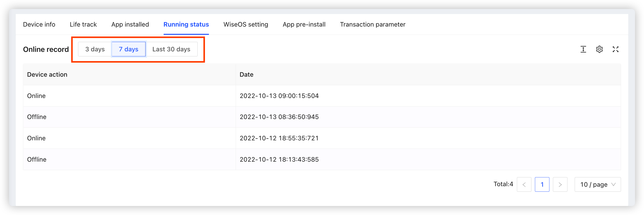Click the Date column header

246,74
